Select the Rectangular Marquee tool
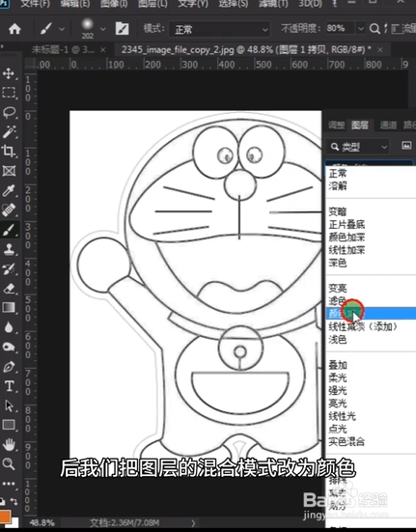This screenshot has width=416, height=532. click(x=9, y=93)
